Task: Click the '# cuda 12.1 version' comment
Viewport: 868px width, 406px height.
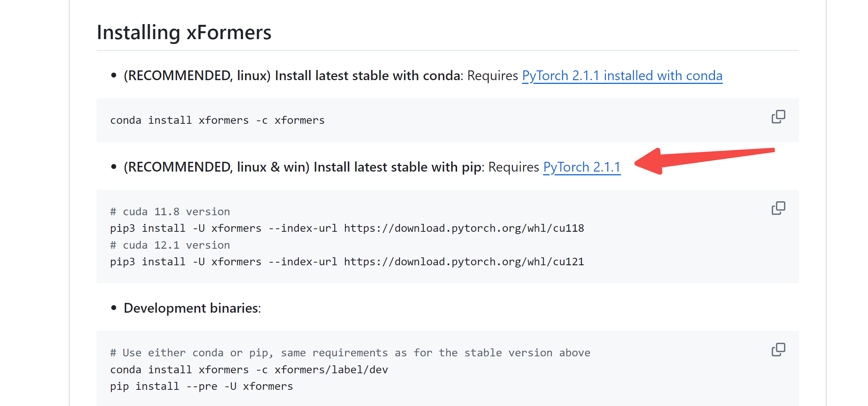Action: pyautogui.click(x=170, y=245)
